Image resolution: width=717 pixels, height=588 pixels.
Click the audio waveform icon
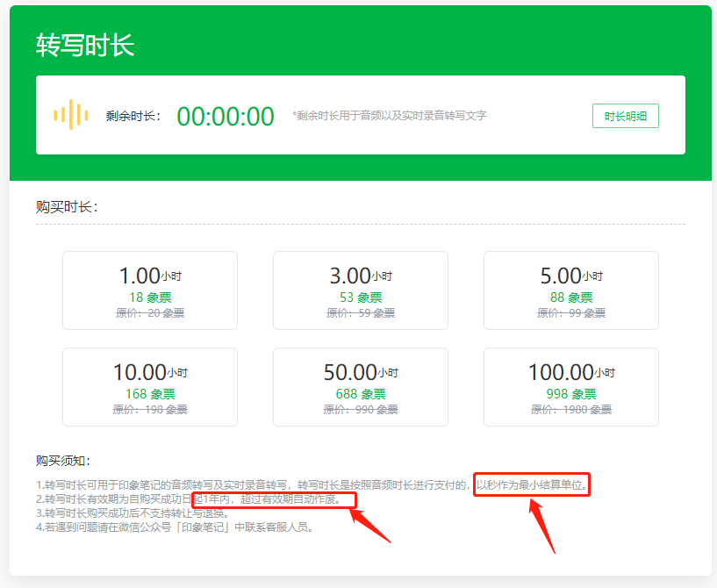(70, 114)
